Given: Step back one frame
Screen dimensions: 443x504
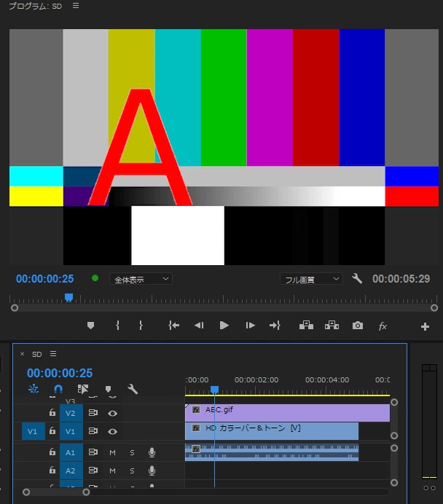Looking at the screenshot, I should coord(199,326).
